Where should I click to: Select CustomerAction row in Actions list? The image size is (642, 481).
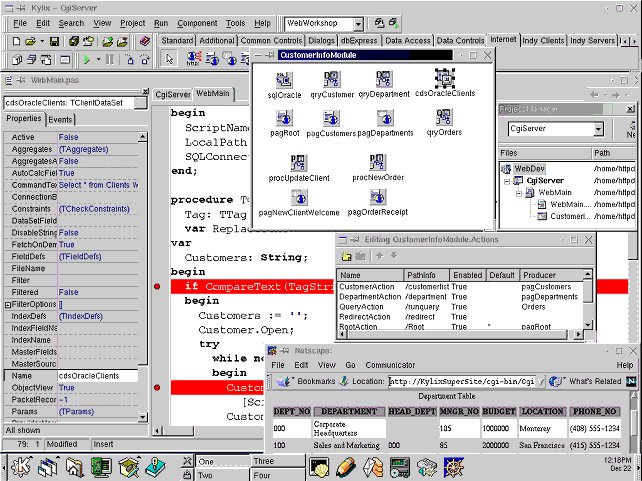[x=460, y=287]
